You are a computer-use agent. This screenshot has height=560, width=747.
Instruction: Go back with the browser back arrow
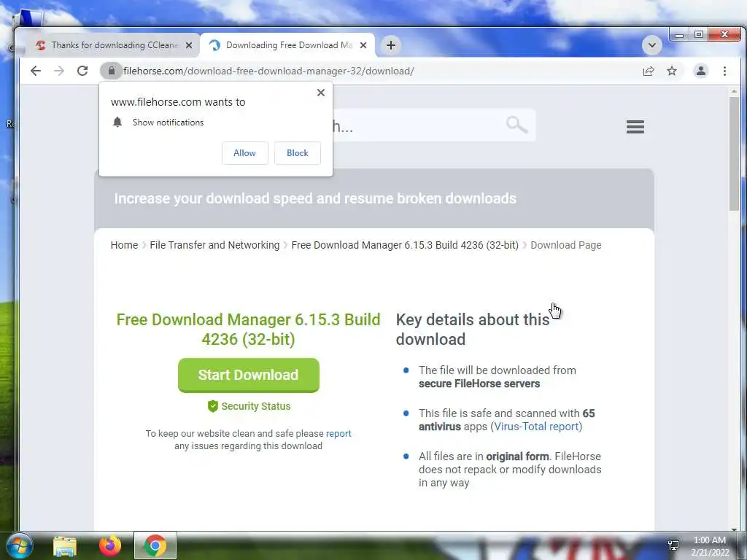pyautogui.click(x=36, y=71)
